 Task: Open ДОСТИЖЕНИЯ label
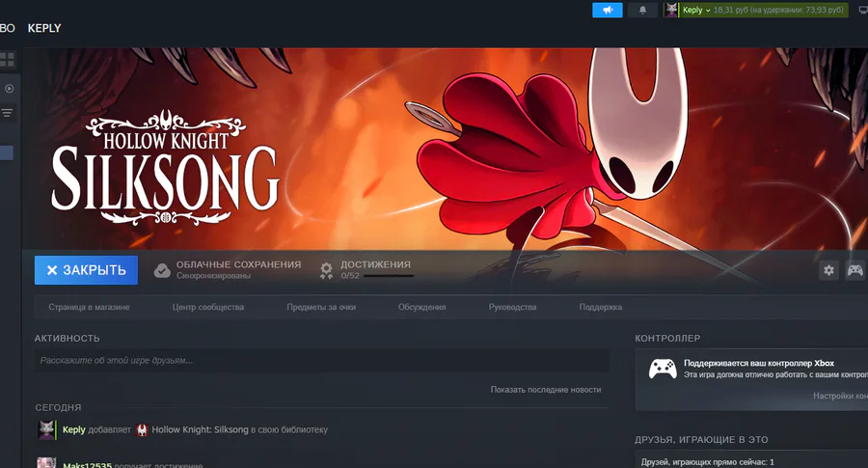point(375,264)
